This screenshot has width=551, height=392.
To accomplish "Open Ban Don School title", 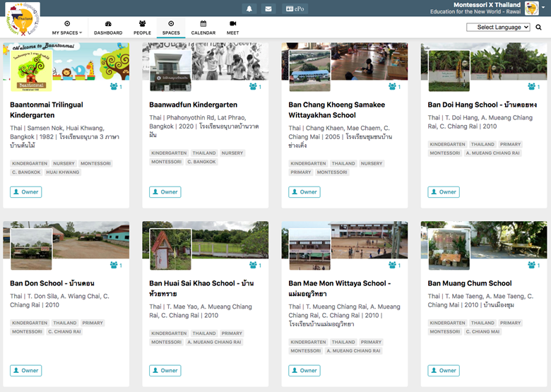I will point(52,283).
